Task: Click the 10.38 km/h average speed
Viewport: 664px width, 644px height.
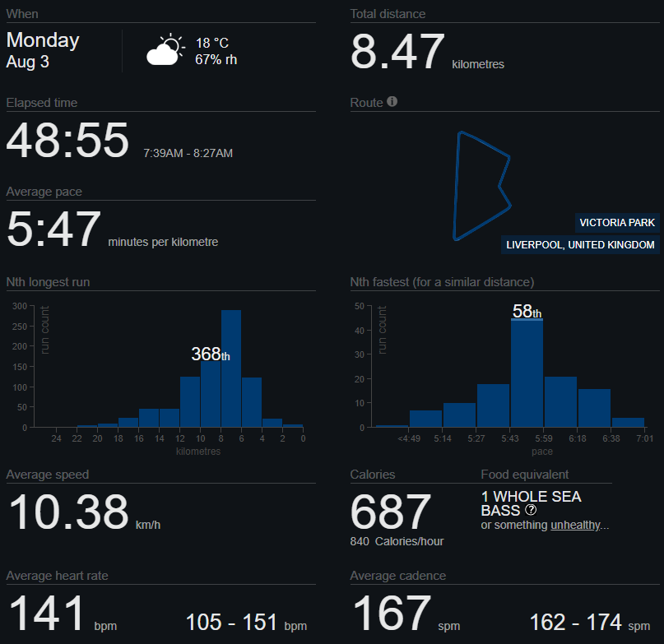Action: pyautogui.click(x=68, y=512)
